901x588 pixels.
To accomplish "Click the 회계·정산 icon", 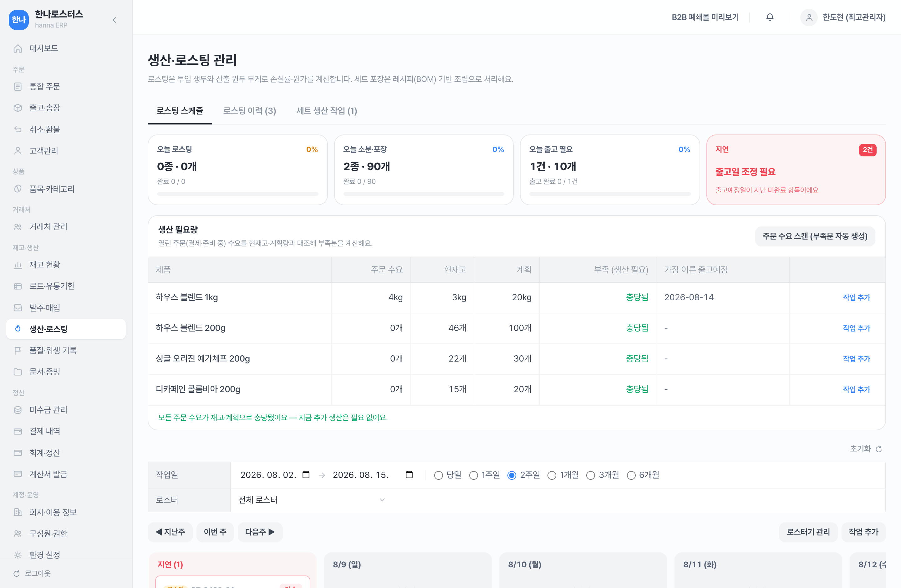I will tap(18, 453).
